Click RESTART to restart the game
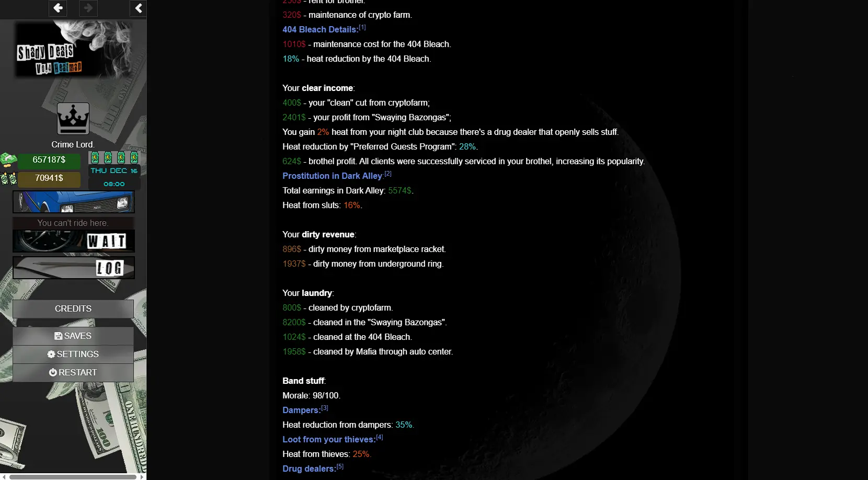868x480 pixels. tap(73, 373)
